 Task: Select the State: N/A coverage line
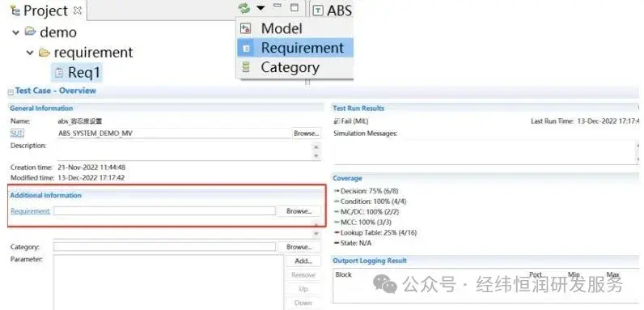353,243
